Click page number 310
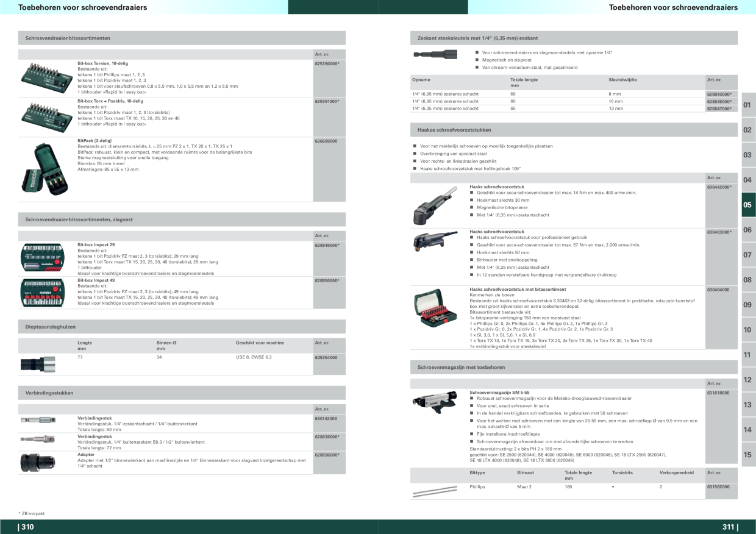The height and width of the screenshot is (534, 756). (x=27, y=527)
